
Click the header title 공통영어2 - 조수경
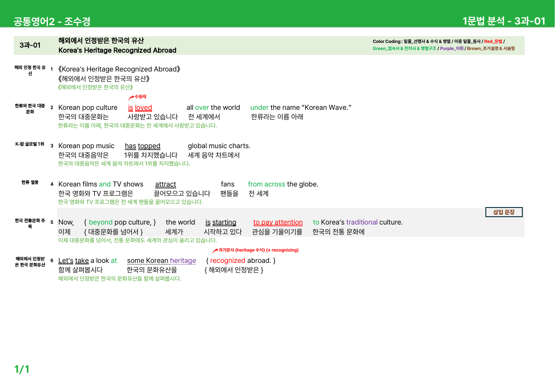(52, 21)
